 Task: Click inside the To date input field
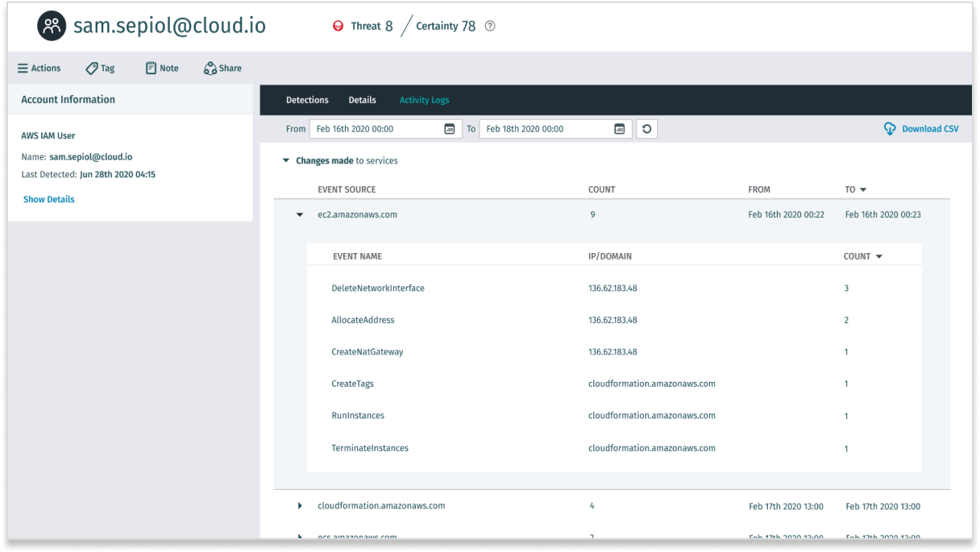[x=548, y=128]
